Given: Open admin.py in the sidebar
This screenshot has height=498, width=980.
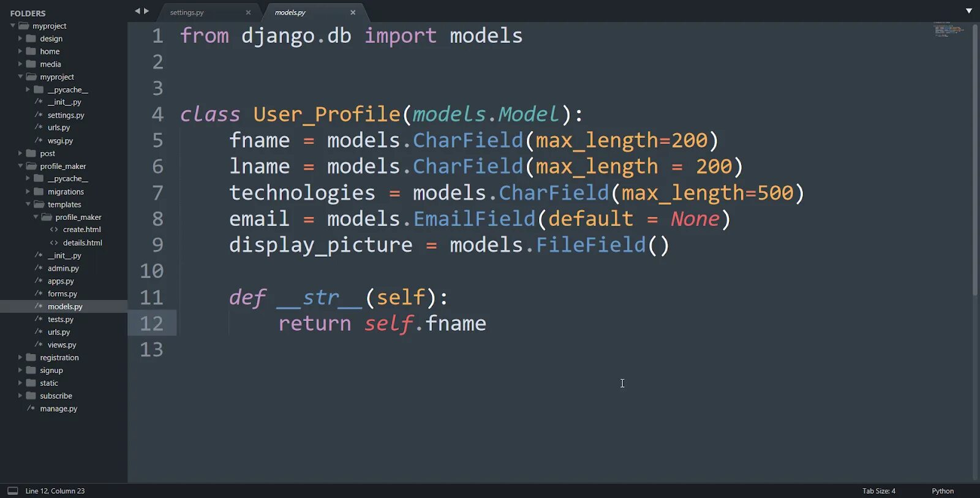Looking at the screenshot, I should (63, 268).
